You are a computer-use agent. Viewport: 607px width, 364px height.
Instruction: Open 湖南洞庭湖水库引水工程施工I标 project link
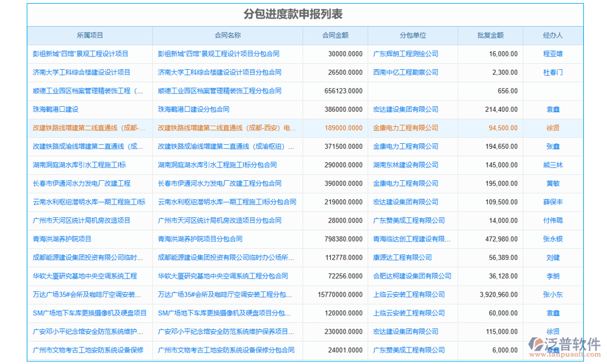[x=80, y=165]
